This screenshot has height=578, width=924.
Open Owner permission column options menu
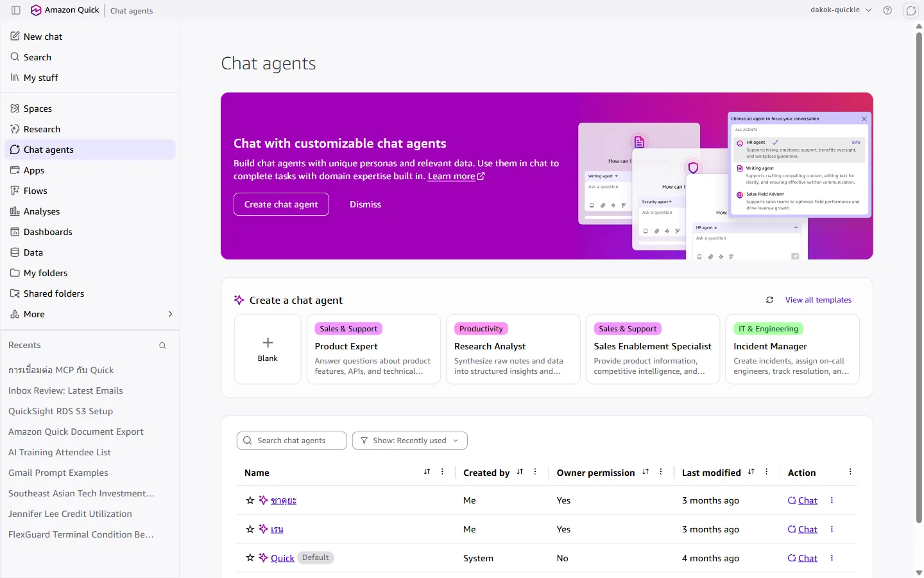(x=661, y=472)
